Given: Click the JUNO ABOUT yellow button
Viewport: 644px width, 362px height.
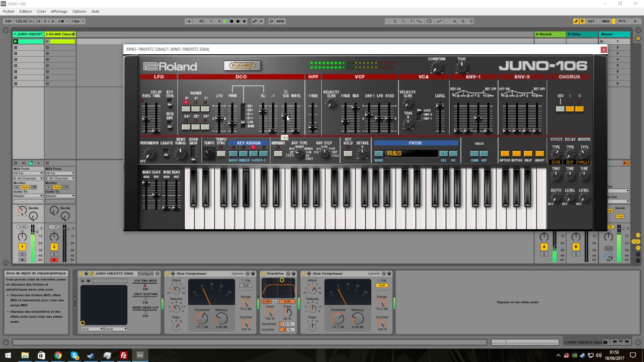Looking at the screenshot, I should [x=539, y=154].
